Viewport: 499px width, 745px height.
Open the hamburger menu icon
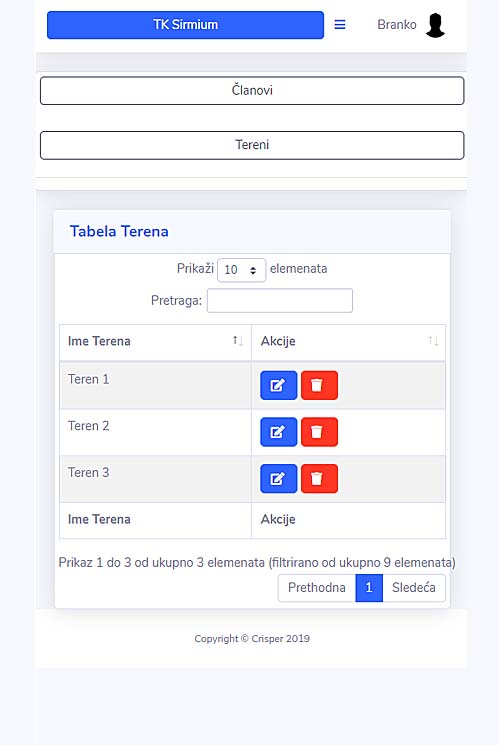[340, 25]
